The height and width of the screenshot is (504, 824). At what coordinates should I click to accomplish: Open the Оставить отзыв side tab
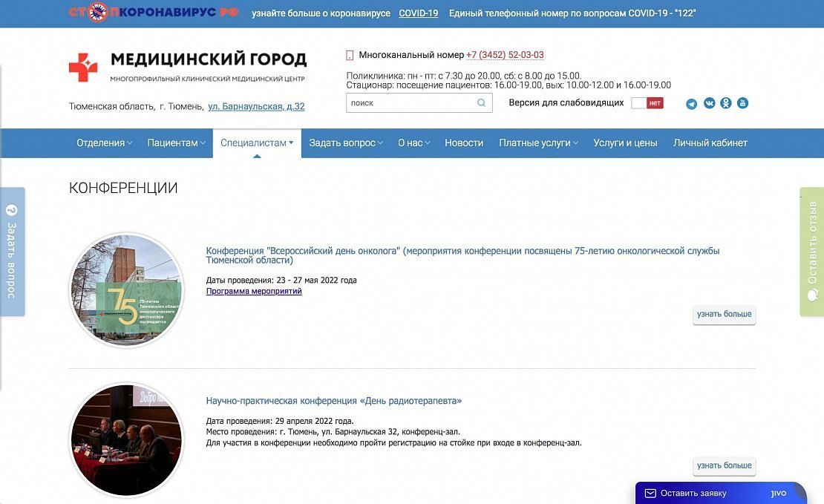pos(812,252)
